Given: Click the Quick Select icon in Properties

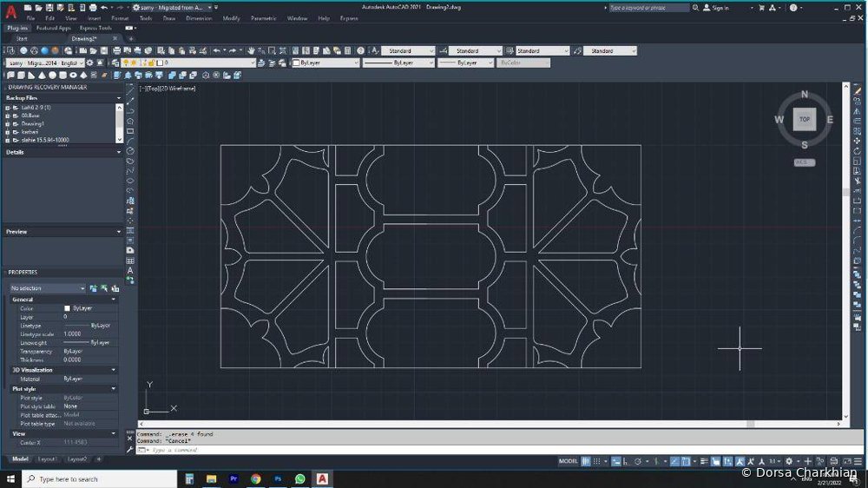Looking at the screenshot, I should pos(115,288).
